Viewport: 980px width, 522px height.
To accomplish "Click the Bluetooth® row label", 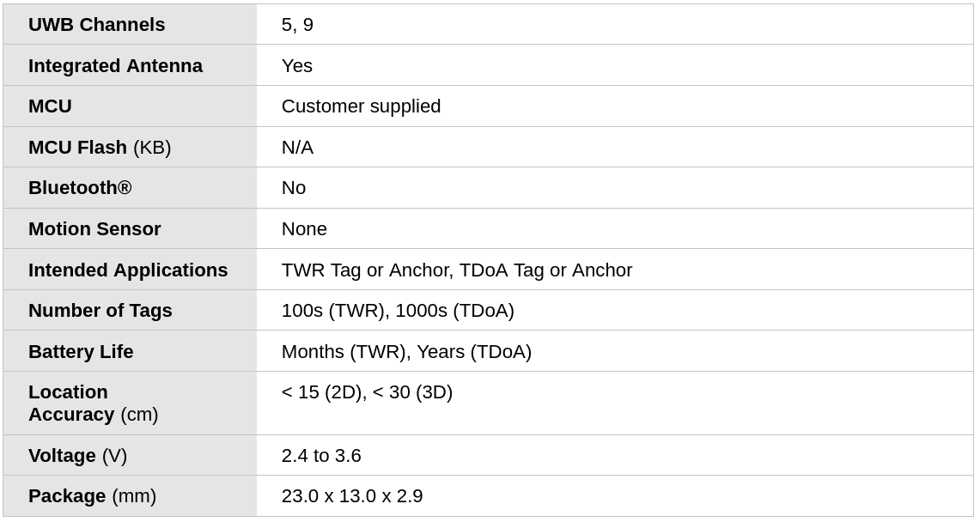I will point(80,188).
